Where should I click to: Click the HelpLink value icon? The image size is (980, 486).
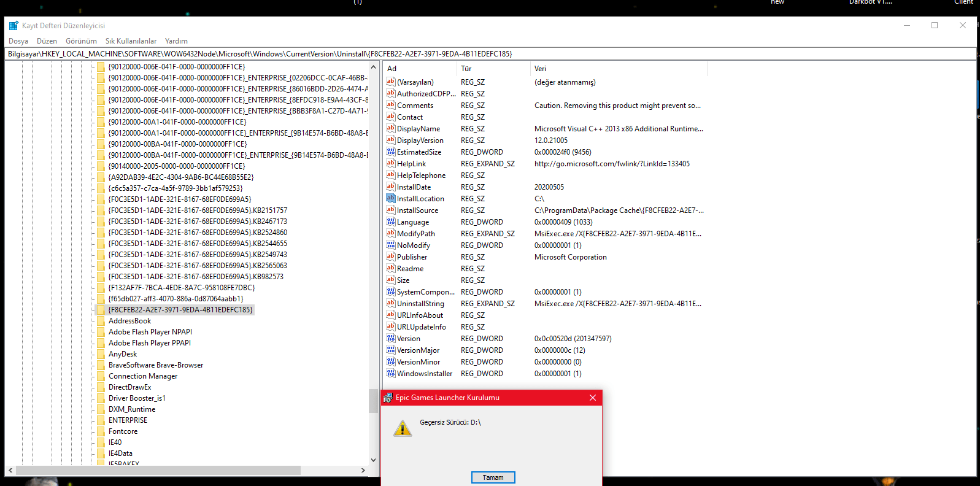pyautogui.click(x=390, y=163)
